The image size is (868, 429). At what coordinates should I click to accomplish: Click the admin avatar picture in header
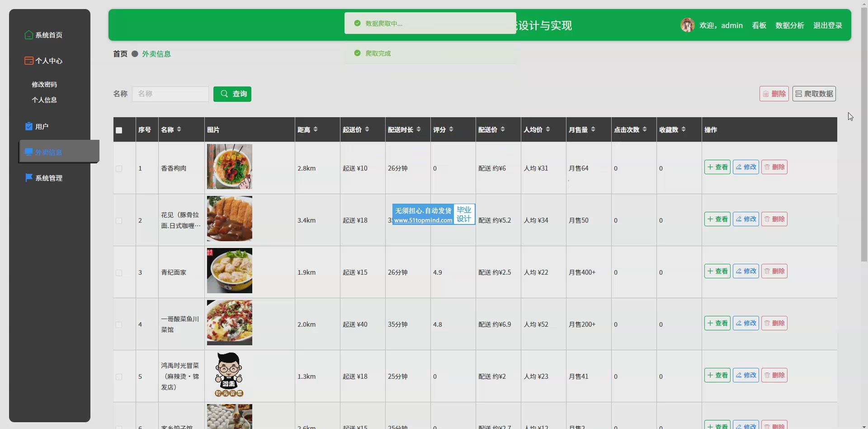coord(687,25)
